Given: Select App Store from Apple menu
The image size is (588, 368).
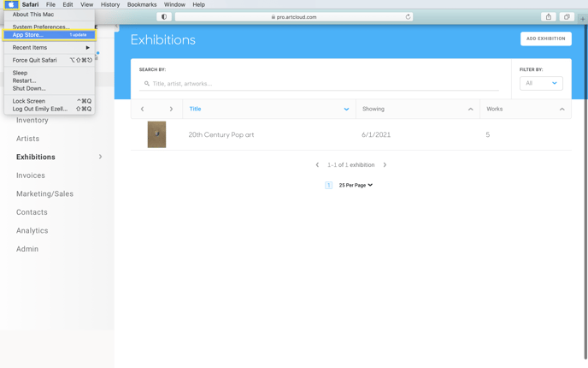Looking at the screenshot, I should (50, 35).
